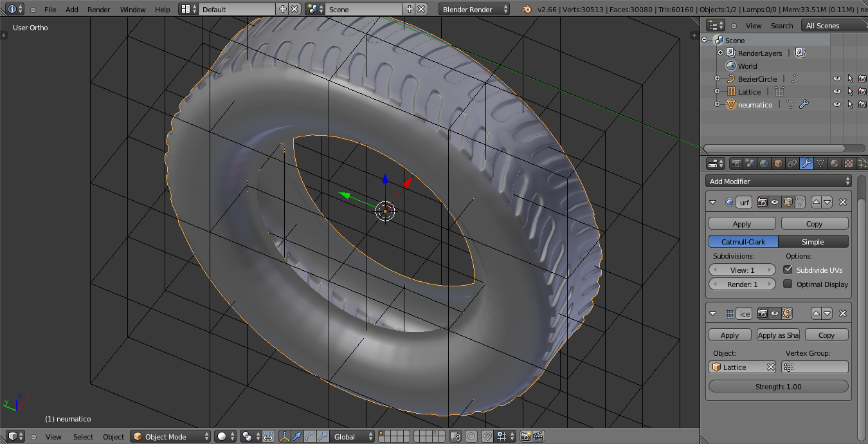Screen dimensions: 868x444
Task: Toggle Subsurf modifier viewport display eye
Action: [x=775, y=202]
